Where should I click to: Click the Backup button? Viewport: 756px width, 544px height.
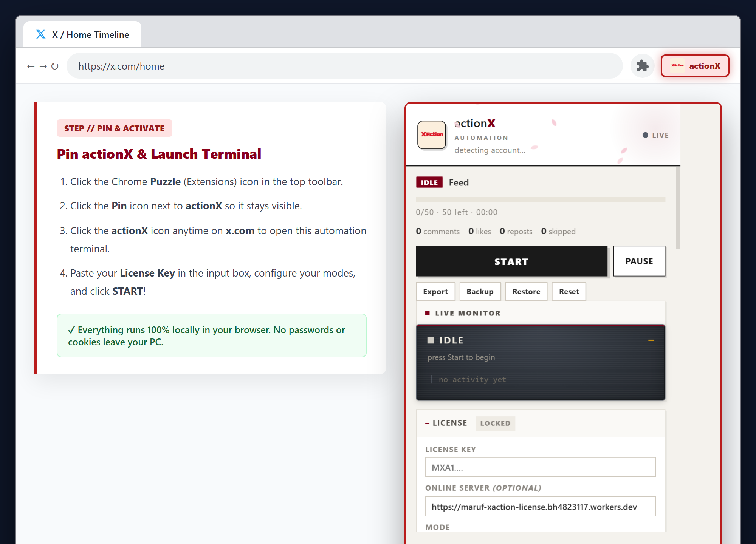coord(480,292)
